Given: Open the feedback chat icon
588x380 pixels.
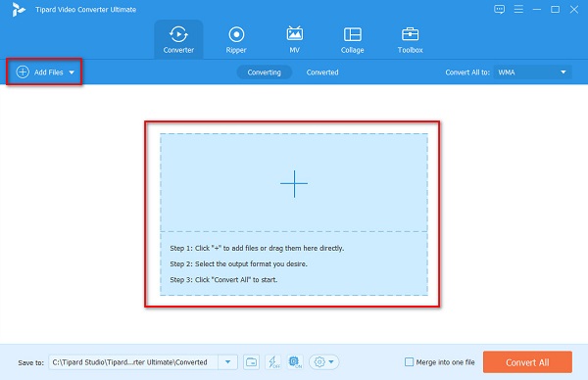Looking at the screenshot, I should coord(499,10).
